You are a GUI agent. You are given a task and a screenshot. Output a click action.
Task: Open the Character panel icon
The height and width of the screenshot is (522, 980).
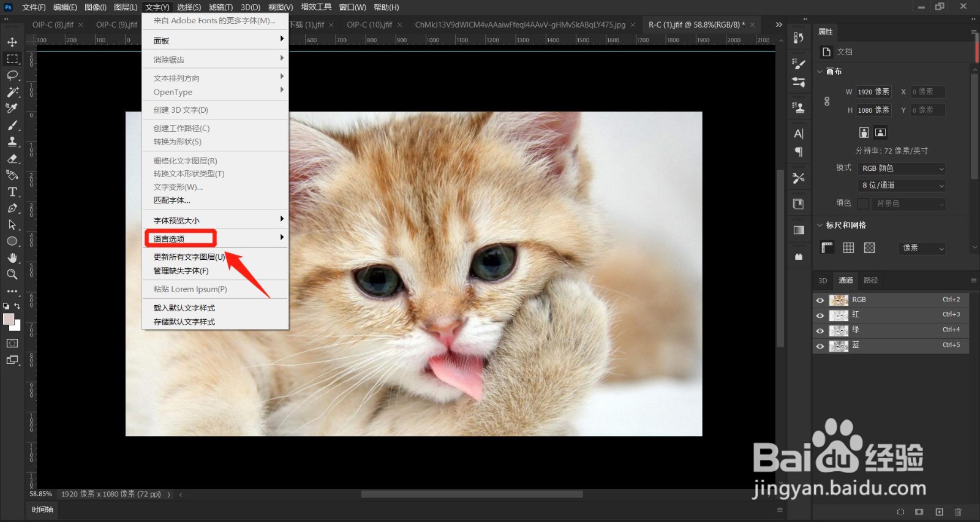click(798, 134)
